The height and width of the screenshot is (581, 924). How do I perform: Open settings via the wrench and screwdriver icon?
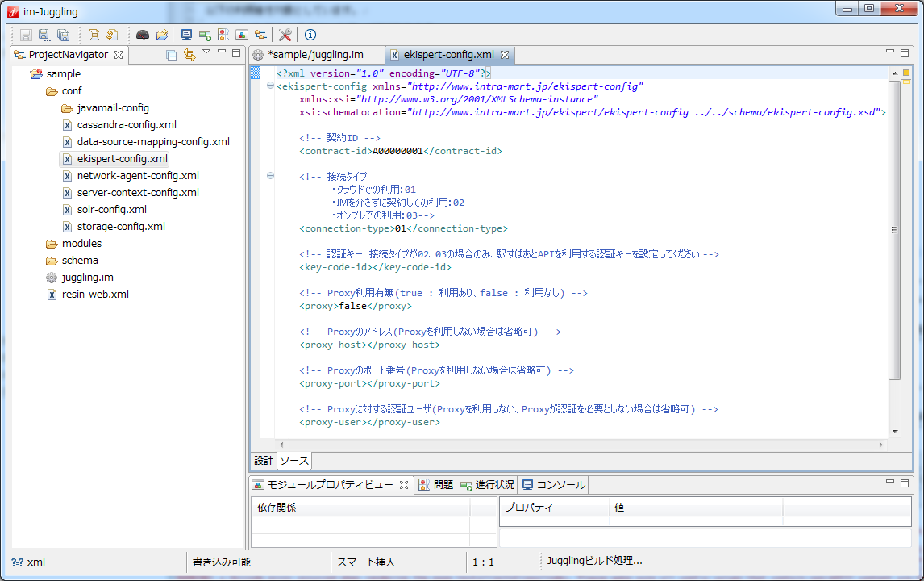(285, 36)
